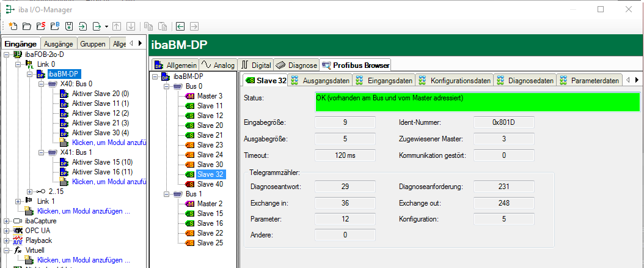644x268 pixels.
Task: Collapse the Virtuell node
Action: click(x=6, y=250)
